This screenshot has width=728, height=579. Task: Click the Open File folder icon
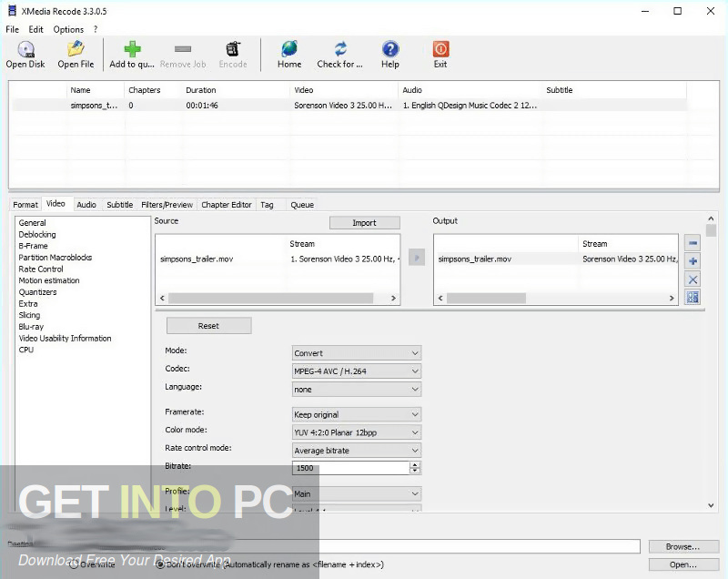(76, 49)
